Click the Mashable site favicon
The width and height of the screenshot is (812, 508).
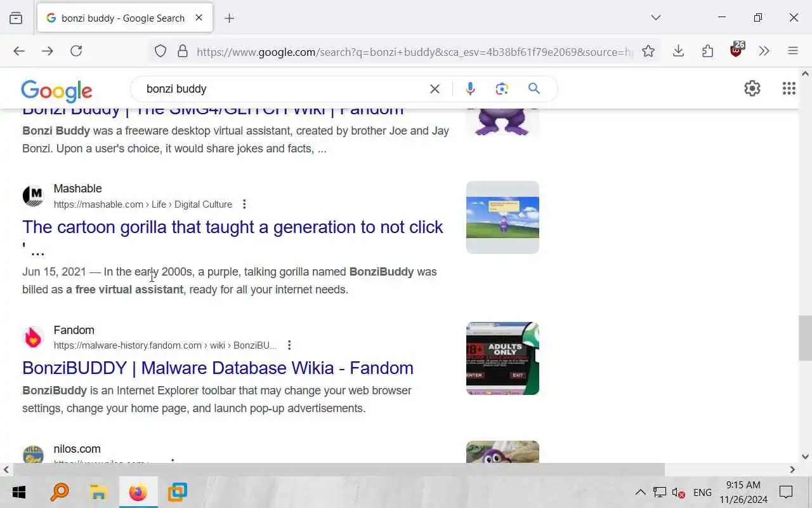[x=33, y=196]
